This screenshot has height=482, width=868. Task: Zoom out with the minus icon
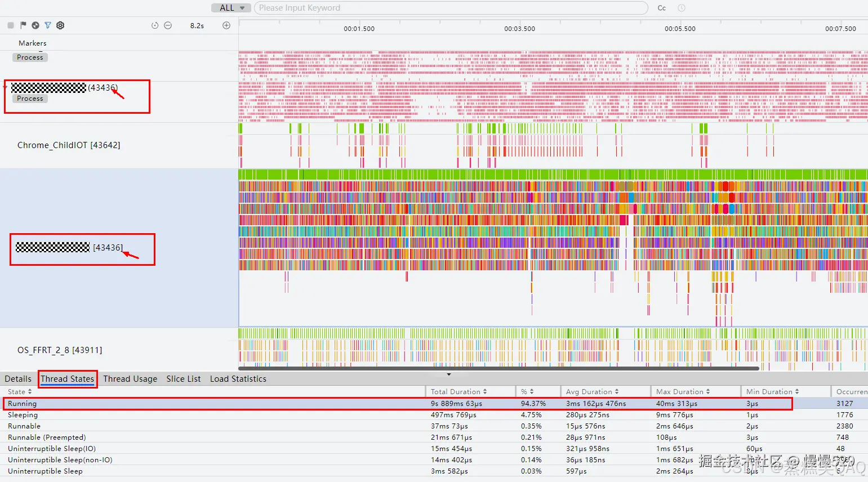tap(168, 25)
